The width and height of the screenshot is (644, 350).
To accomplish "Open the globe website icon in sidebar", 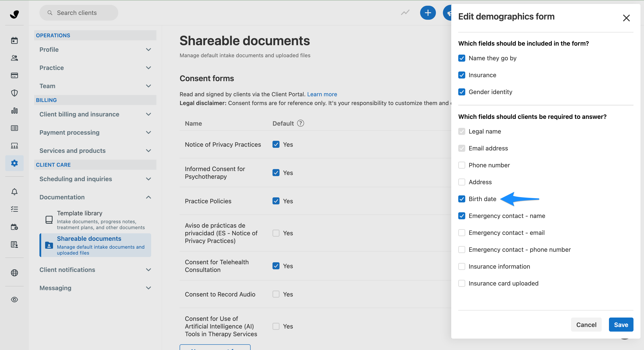I will pyautogui.click(x=14, y=273).
